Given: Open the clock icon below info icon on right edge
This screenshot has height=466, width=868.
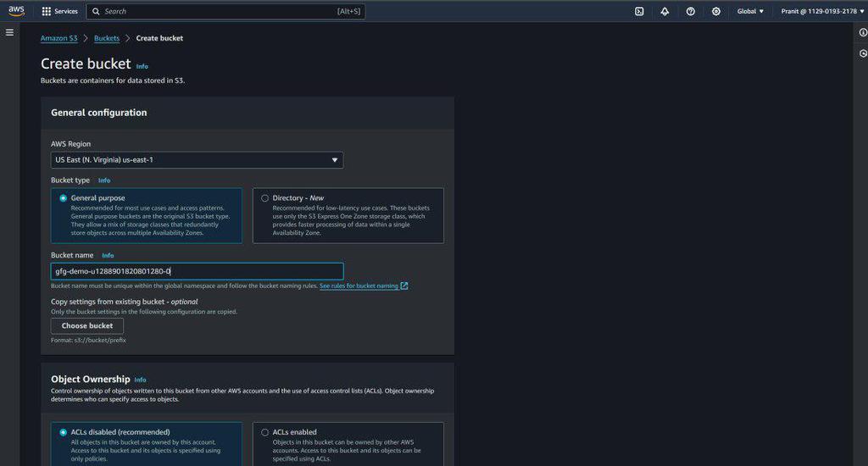Looking at the screenshot, I should [862, 53].
